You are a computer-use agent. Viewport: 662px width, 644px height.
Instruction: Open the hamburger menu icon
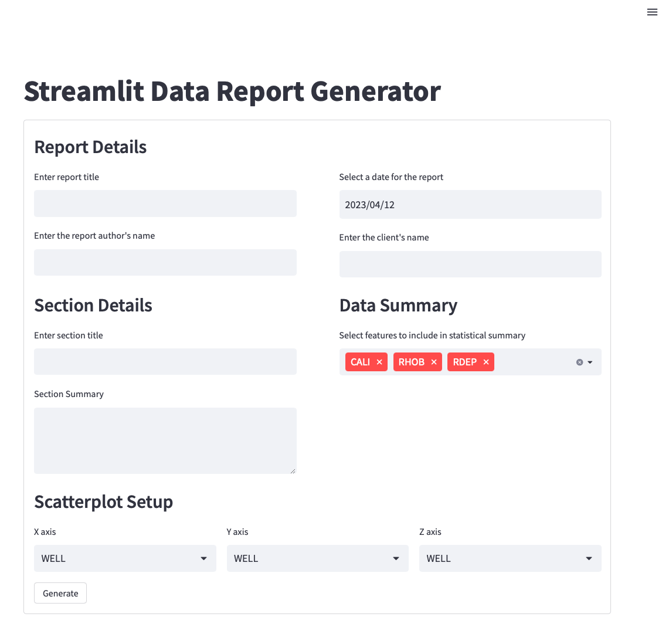click(652, 12)
